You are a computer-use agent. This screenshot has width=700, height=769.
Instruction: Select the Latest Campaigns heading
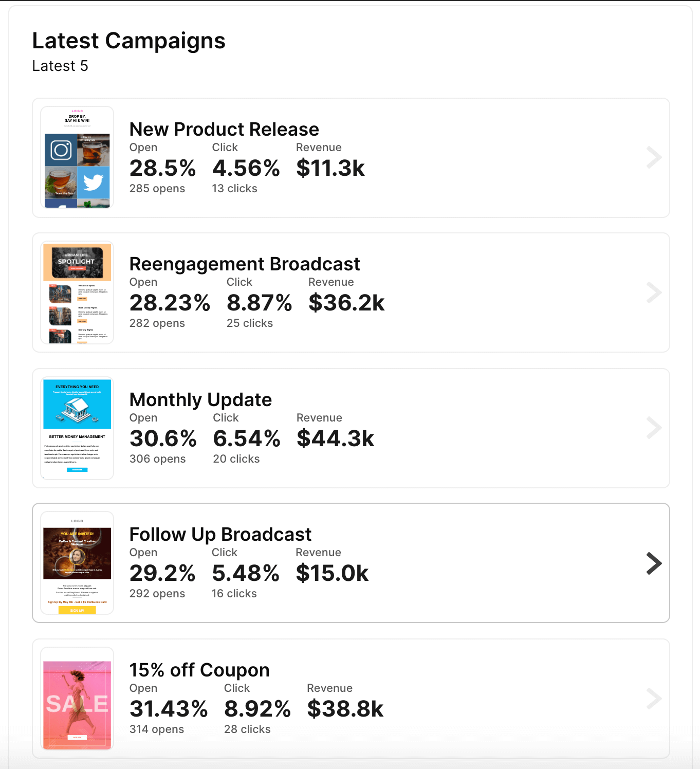[128, 41]
